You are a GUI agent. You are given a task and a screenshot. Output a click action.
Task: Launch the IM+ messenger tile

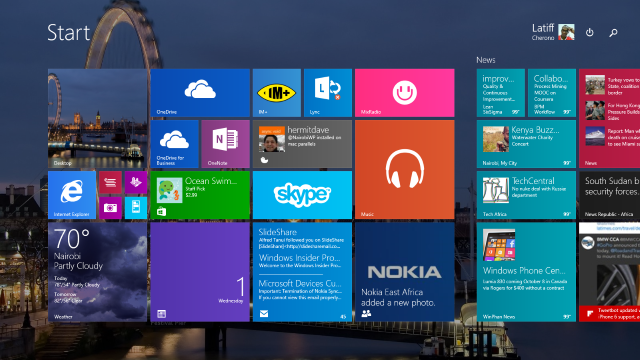277,93
